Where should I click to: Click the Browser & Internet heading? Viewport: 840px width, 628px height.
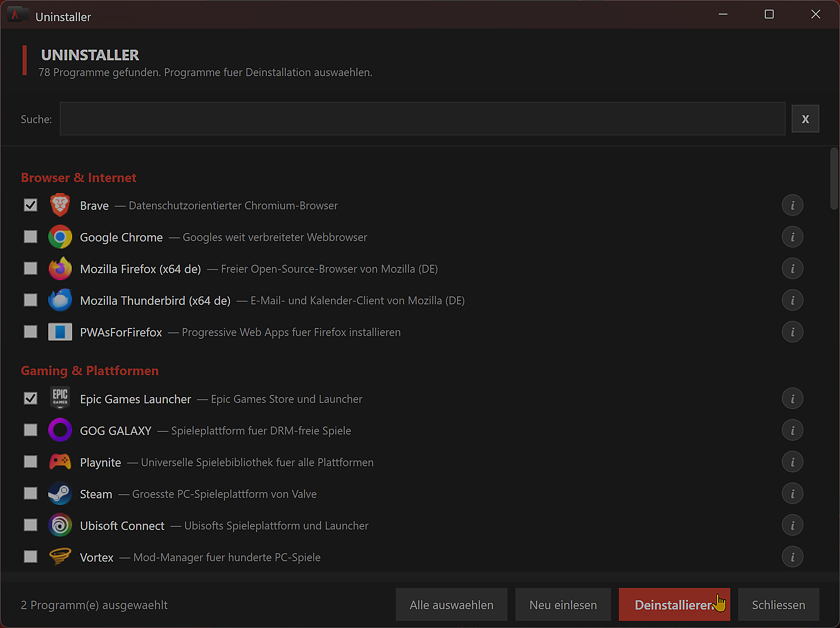pyautogui.click(x=79, y=178)
